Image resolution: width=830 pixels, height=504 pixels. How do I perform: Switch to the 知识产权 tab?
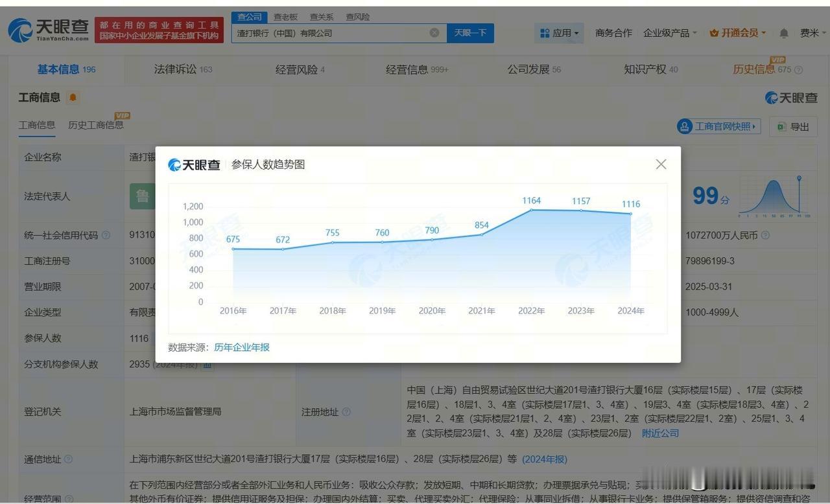[x=650, y=69]
